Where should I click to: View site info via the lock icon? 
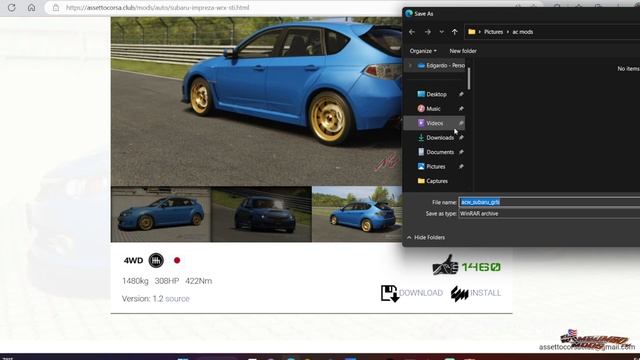[56, 7]
